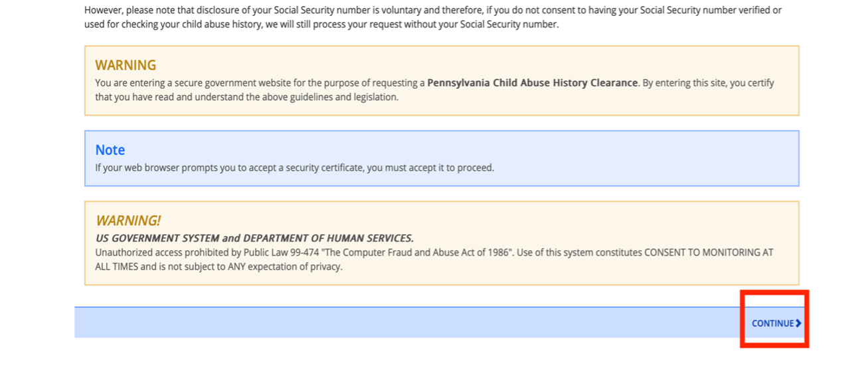Click the security certificate note sentence
The width and height of the screenshot is (868, 373).
pos(294,167)
